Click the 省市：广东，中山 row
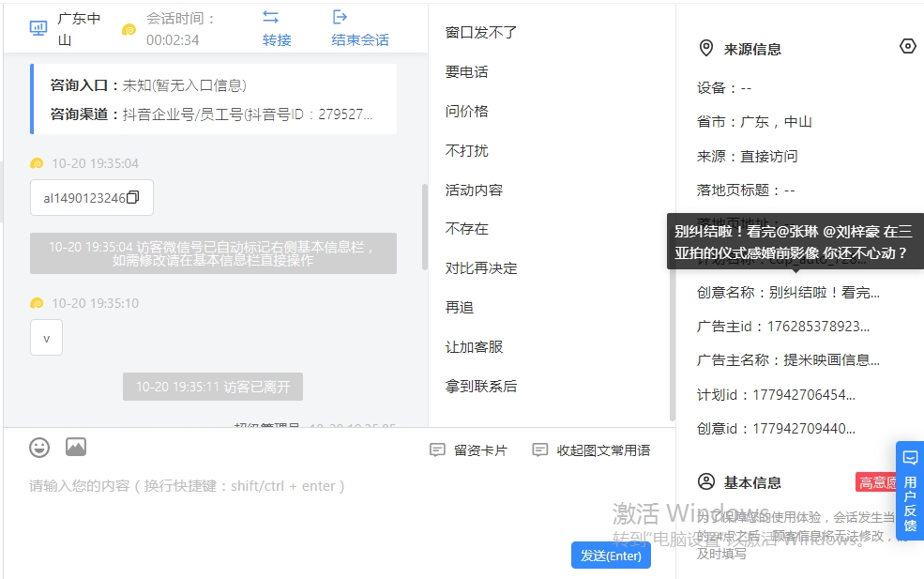The height and width of the screenshot is (579, 924). tap(754, 122)
